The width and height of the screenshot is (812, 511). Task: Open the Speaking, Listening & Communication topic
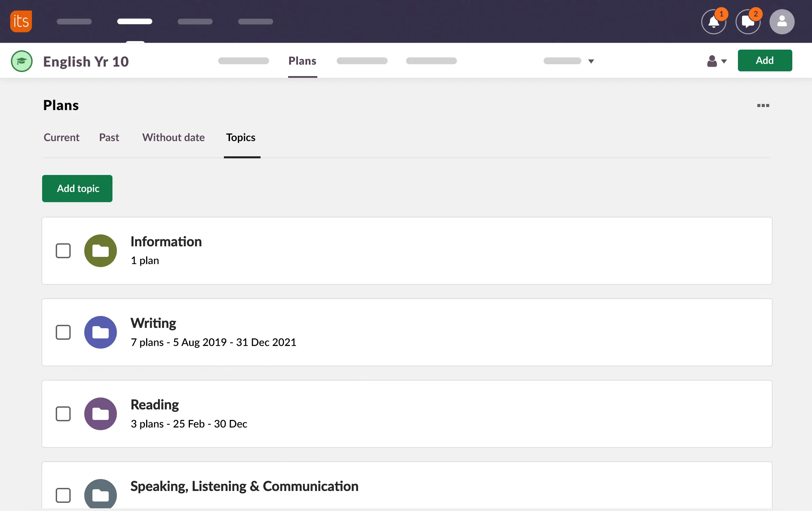point(244,486)
